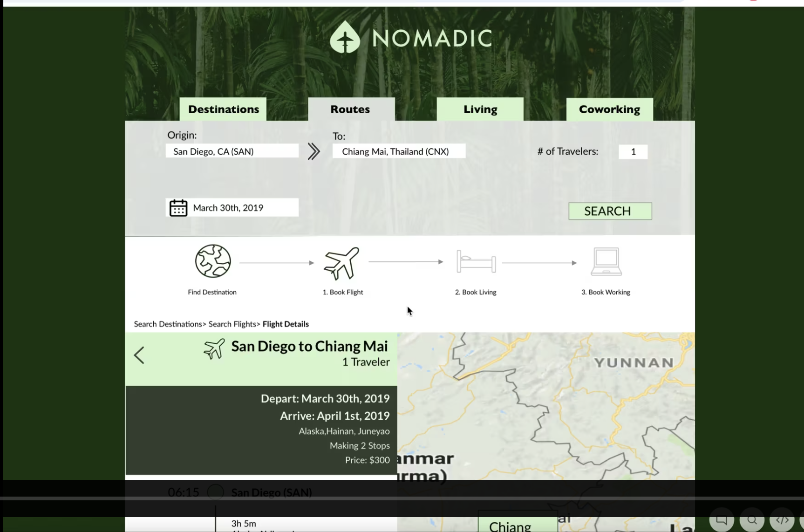Click the magnifier search icon at bottom right
The width and height of the screenshot is (804, 532).
coord(752,520)
